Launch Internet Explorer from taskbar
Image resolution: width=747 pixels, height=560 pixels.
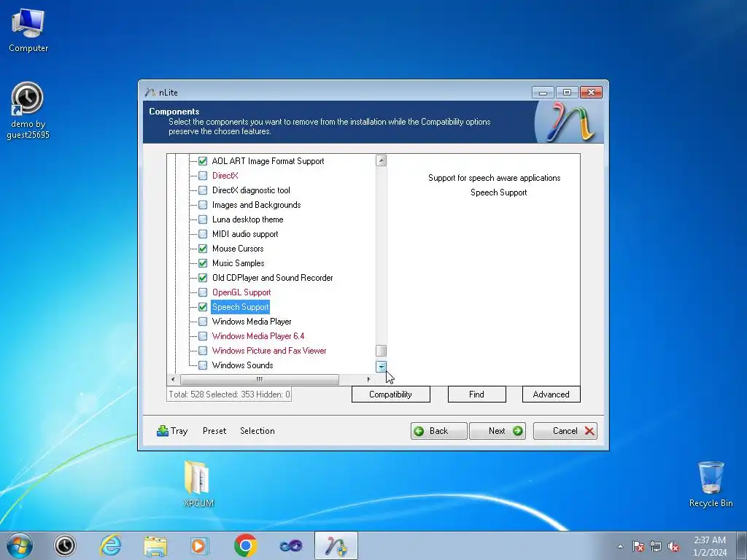[110, 545]
